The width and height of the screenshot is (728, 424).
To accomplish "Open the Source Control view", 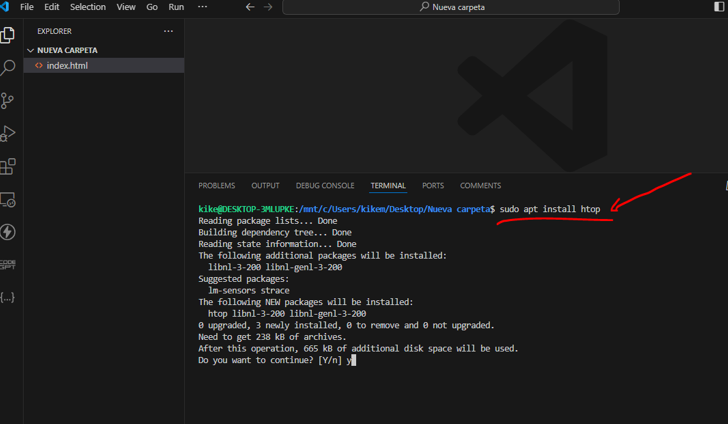I will [8, 101].
